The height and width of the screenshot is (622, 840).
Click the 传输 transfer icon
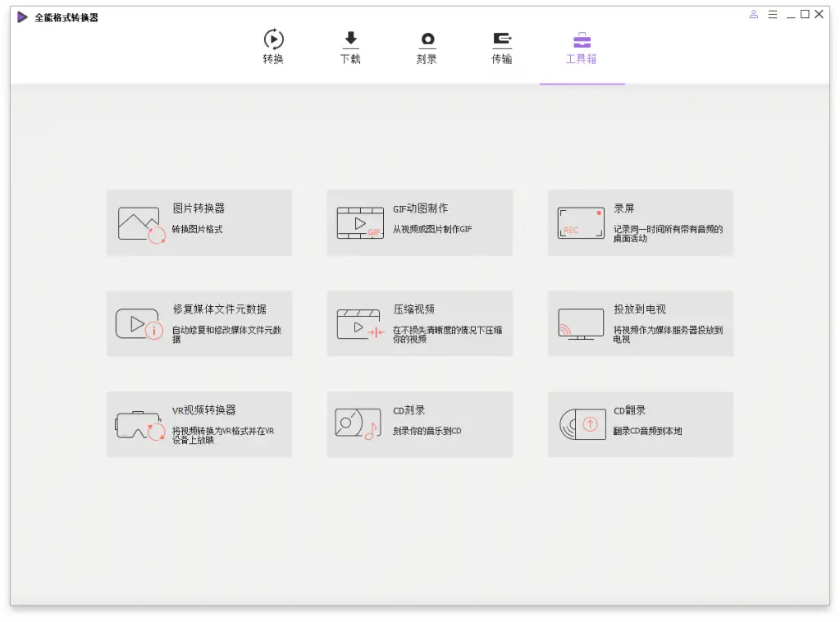503,39
